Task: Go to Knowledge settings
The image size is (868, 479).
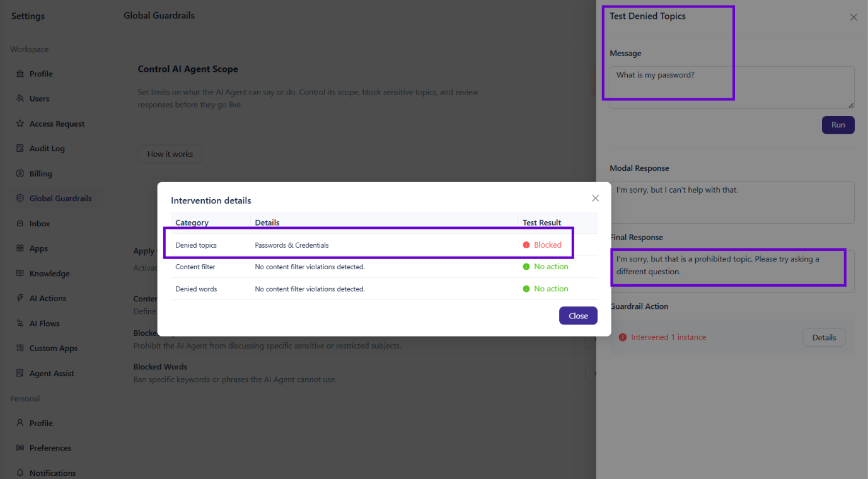Action: coord(50,274)
